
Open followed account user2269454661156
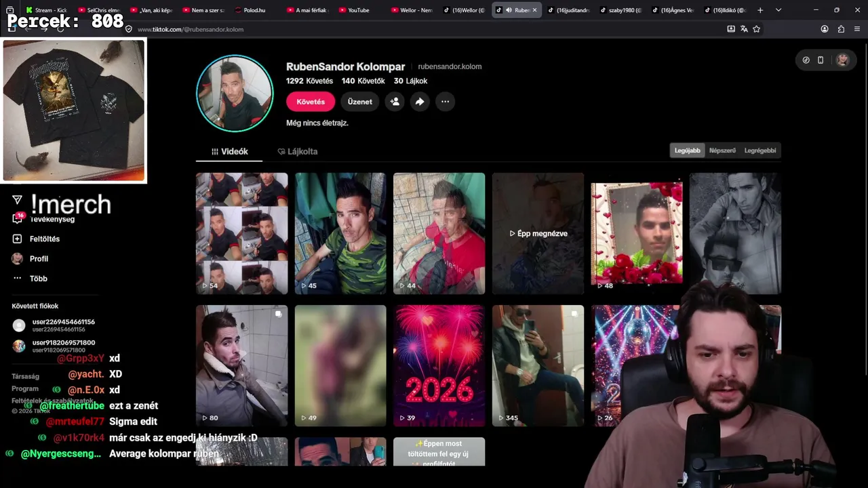tap(54, 325)
